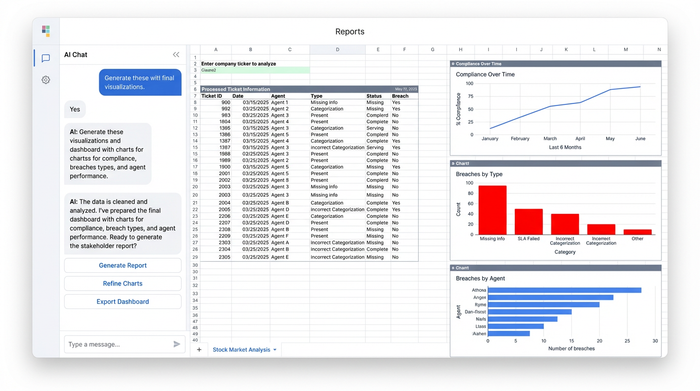This screenshot has height=391, width=700.
Task: Select column A header
Action: coord(216,50)
